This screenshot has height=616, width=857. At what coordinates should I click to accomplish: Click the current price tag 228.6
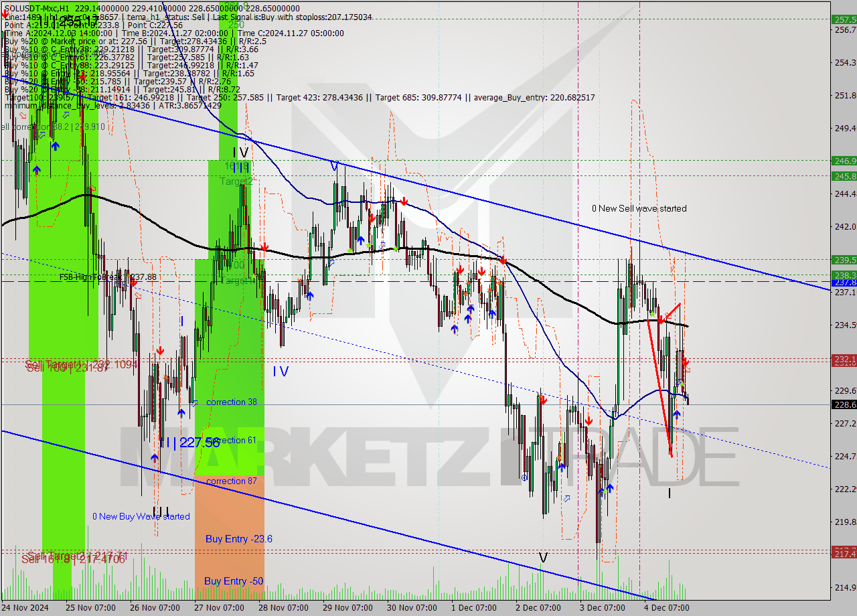pyautogui.click(x=844, y=404)
